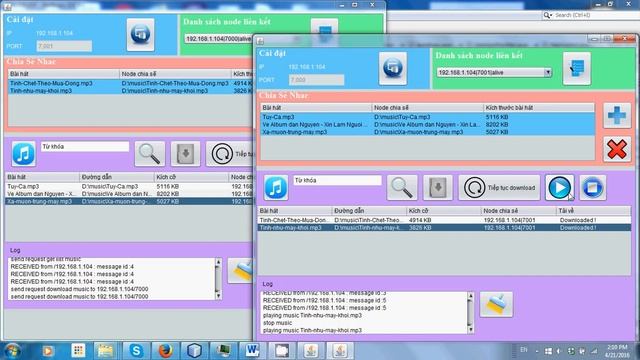640x360 pixels.
Task: Click the magnifier search icon in the front window
Action: tap(402, 188)
